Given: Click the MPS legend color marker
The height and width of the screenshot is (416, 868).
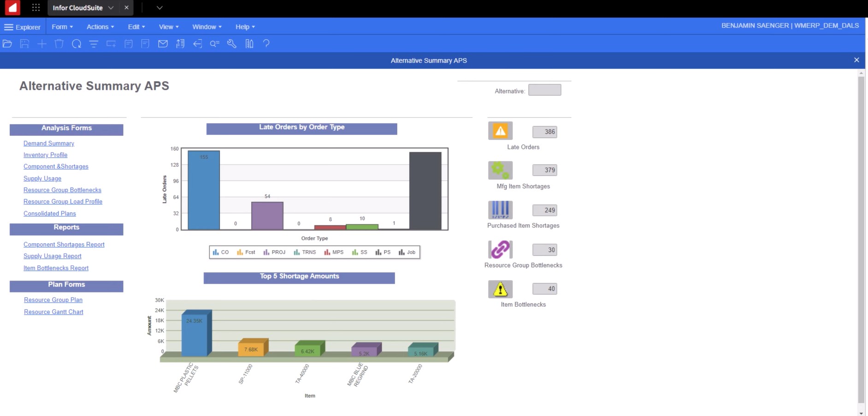Looking at the screenshot, I should pyautogui.click(x=327, y=252).
